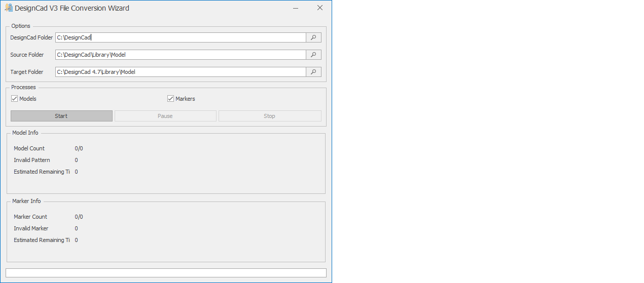Click the Model Count value 0/0
The image size is (644, 283).
pos(79,148)
